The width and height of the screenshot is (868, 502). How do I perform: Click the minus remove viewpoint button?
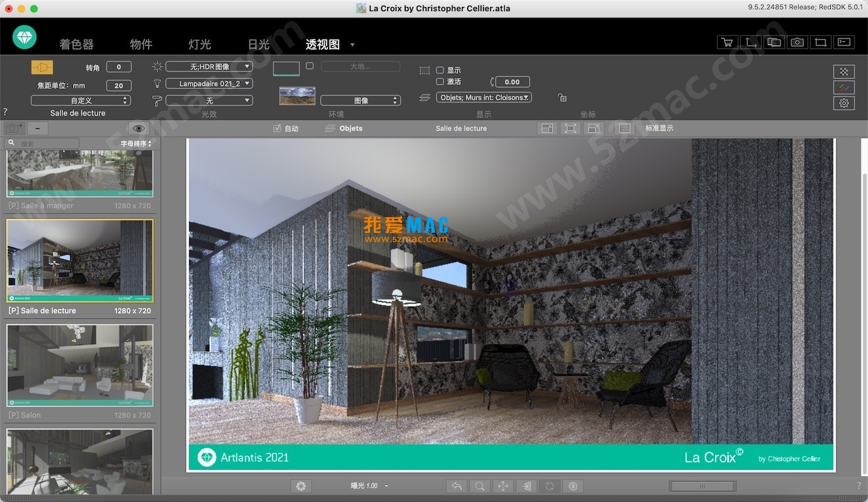point(38,128)
